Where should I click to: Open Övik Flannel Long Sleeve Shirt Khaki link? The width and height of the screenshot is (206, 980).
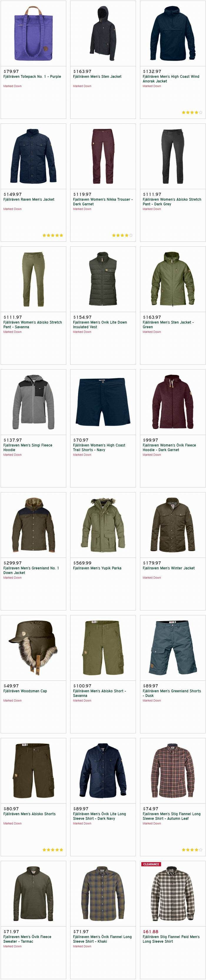pyautogui.click(x=102, y=939)
